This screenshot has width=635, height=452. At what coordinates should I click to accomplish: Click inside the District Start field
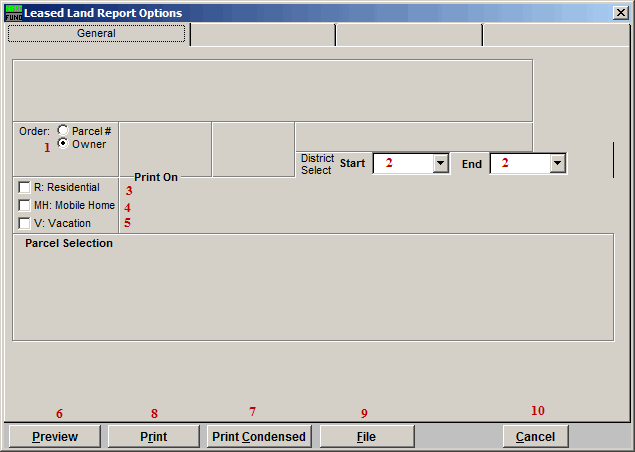(x=402, y=163)
